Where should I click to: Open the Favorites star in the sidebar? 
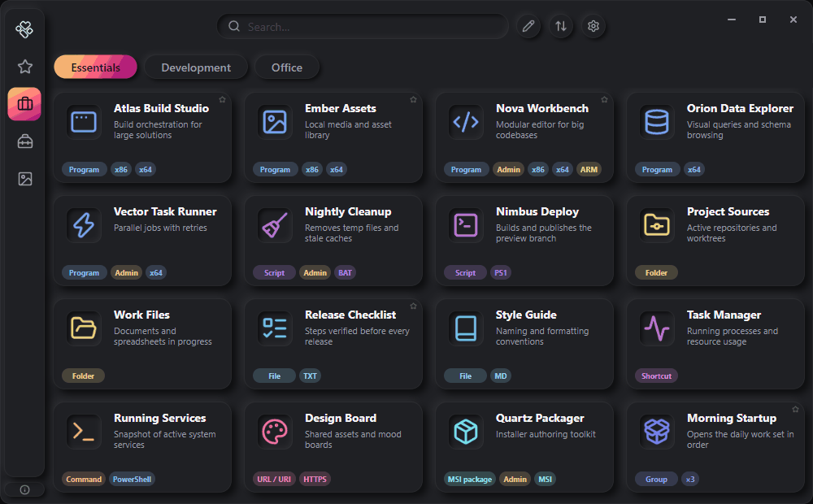point(25,67)
